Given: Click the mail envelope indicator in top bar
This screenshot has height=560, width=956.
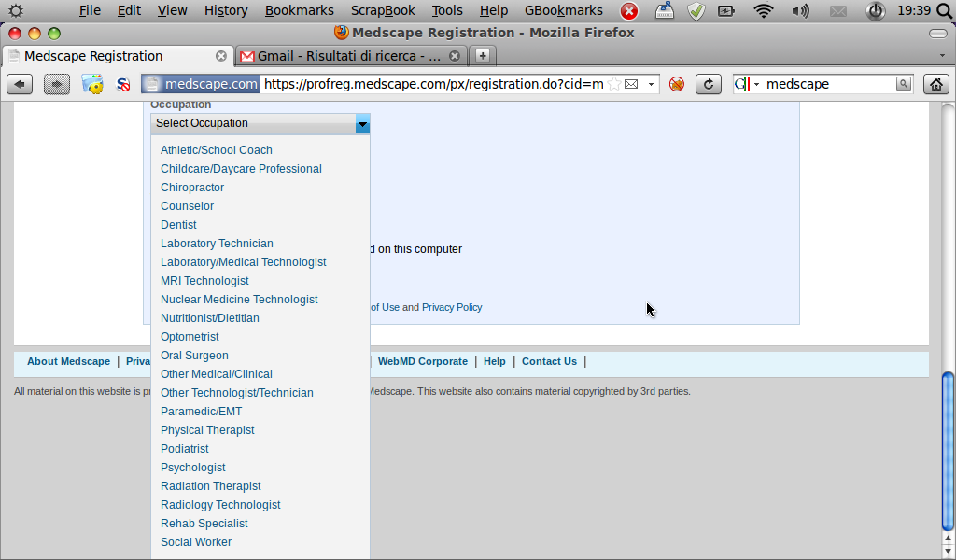Looking at the screenshot, I should (x=838, y=11).
